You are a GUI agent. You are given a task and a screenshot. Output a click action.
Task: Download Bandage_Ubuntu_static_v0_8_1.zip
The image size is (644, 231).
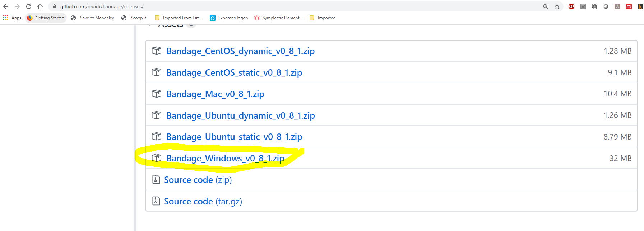point(234,137)
